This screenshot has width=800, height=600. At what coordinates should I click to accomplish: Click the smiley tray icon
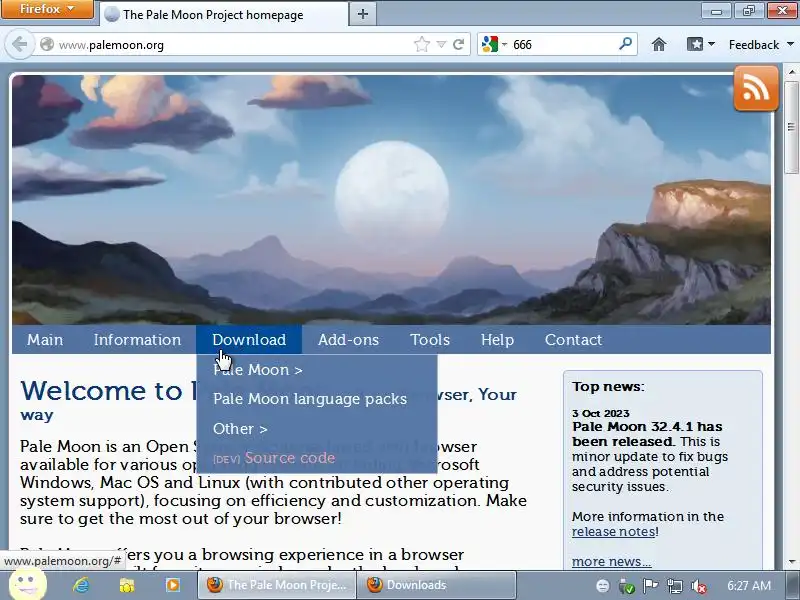tap(603, 586)
